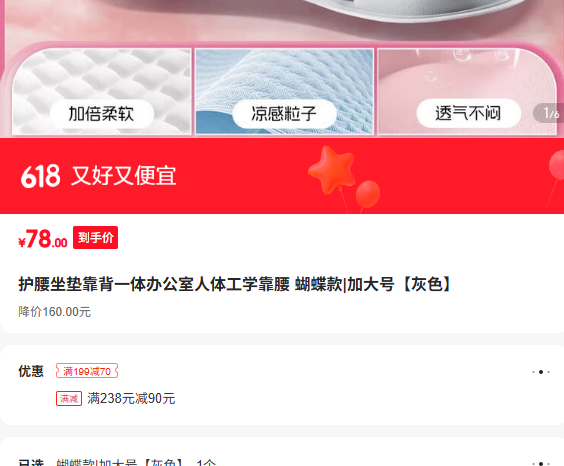This screenshot has height=466, width=564.
Task: Click the round red balloon below the star
Action: tap(368, 194)
